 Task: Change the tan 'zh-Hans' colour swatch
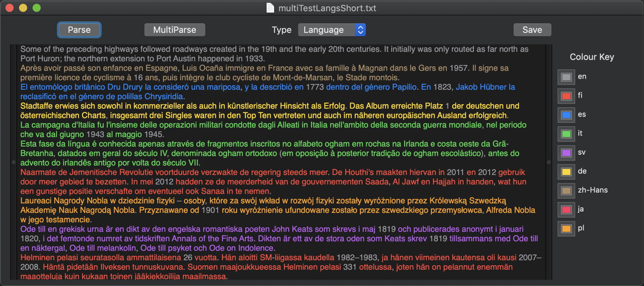(x=566, y=191)
